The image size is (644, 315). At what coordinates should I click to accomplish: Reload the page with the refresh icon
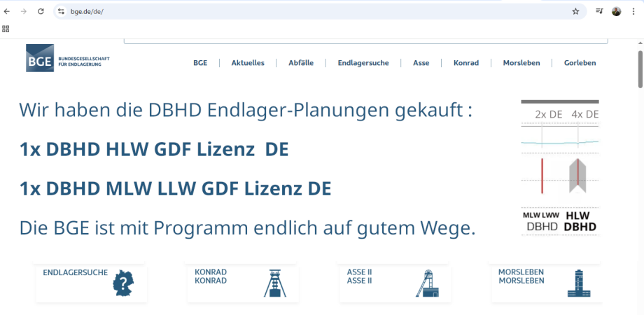pos(41,11)
